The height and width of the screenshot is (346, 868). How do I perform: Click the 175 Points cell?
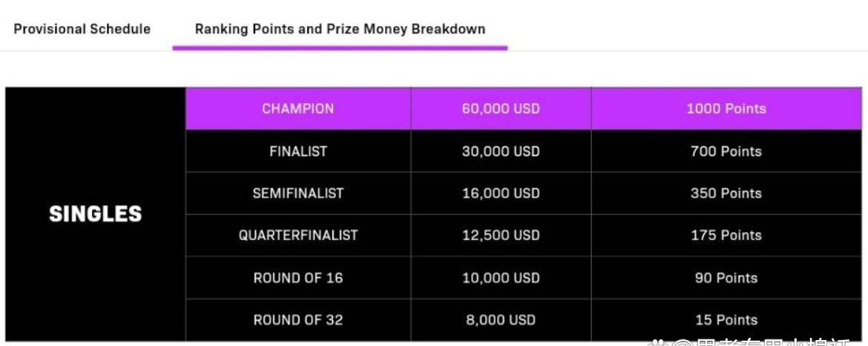point(726,235)
